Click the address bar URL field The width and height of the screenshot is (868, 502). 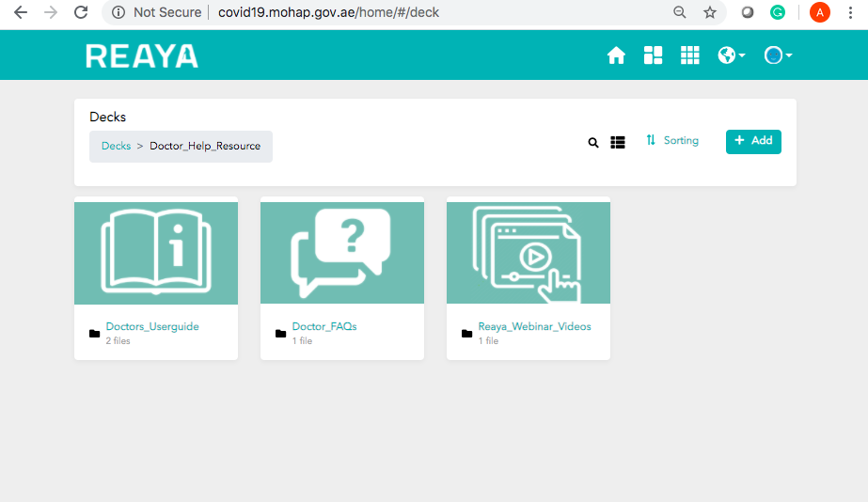click(376, 13)
